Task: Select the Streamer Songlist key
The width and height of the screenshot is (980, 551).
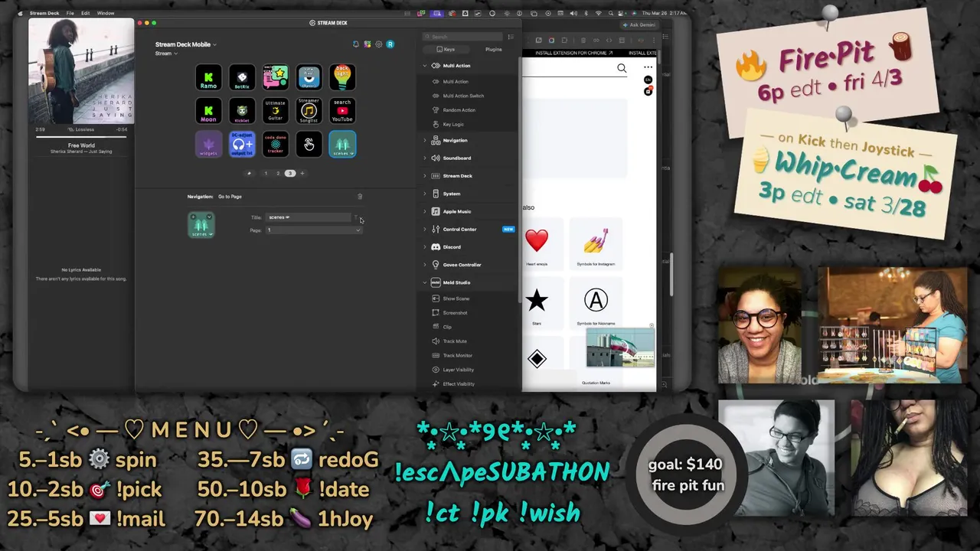Action: coord(309,111)
